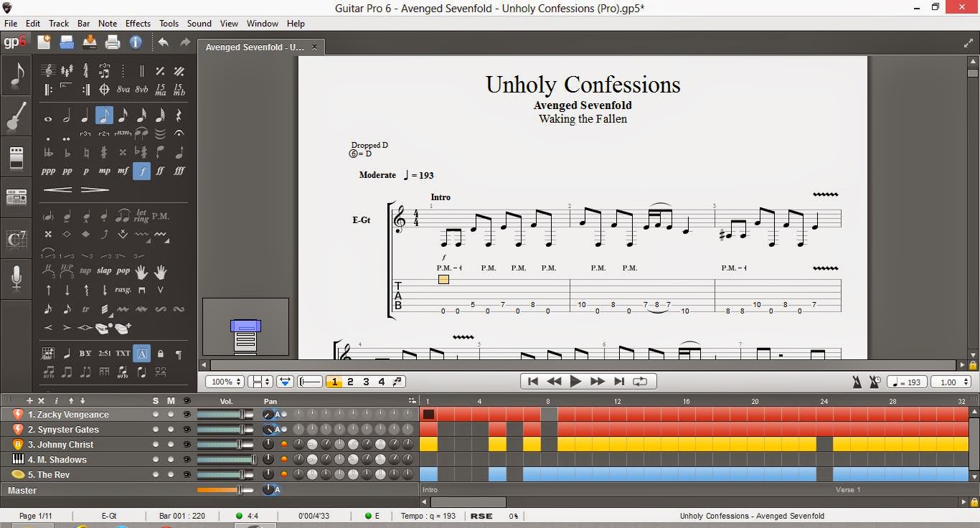
Task: Solo the Zacky Vengeance track
Action: tap(156, 414)
